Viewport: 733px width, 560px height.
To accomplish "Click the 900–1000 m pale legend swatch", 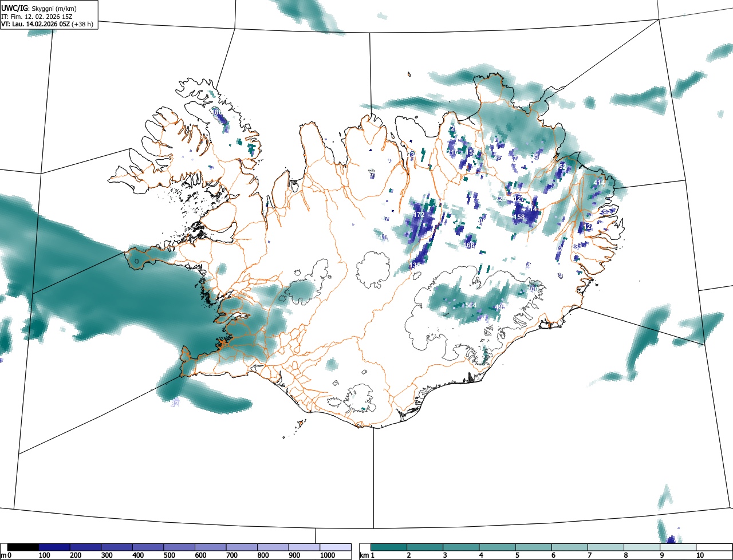I will click(x=304, y=547).
